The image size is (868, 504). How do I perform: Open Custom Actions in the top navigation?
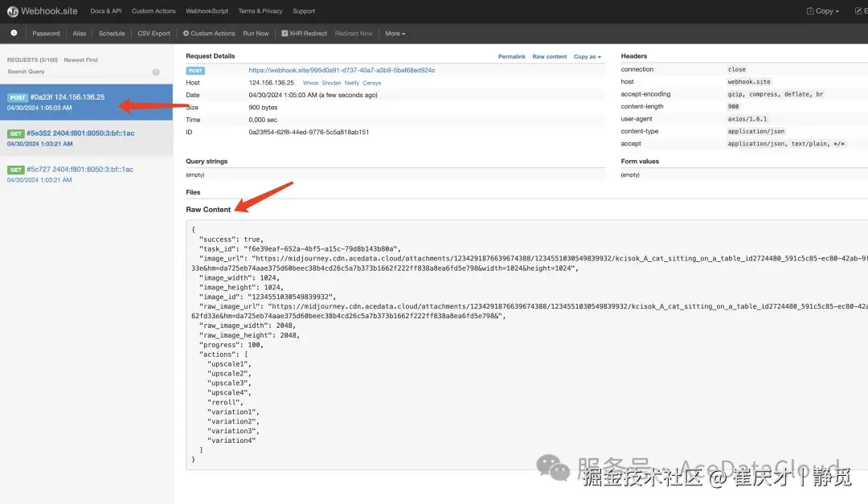pyautogui.click(x=154, y=11)
